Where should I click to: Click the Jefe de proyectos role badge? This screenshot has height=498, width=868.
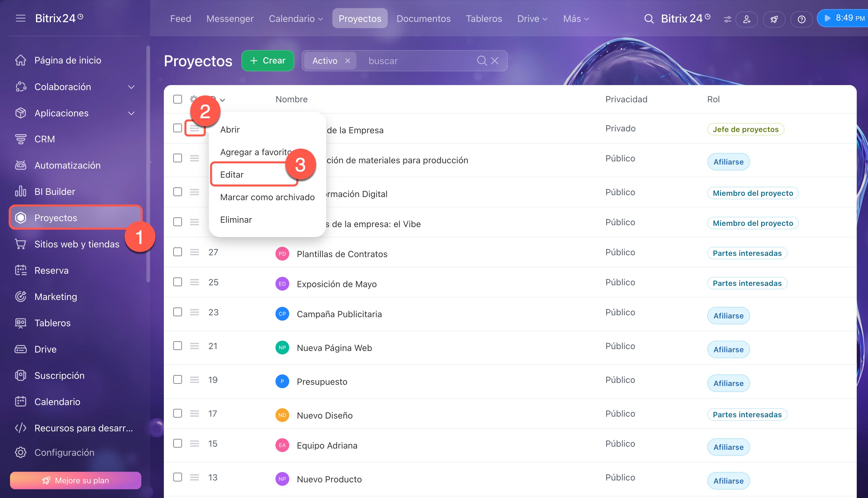pos(745,129)
